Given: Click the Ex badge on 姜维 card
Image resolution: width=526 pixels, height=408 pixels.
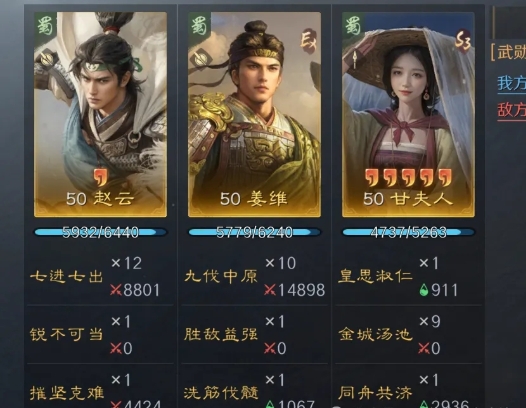Looking at the screenshot, I should pyautogui.click(x=308, y=41).
